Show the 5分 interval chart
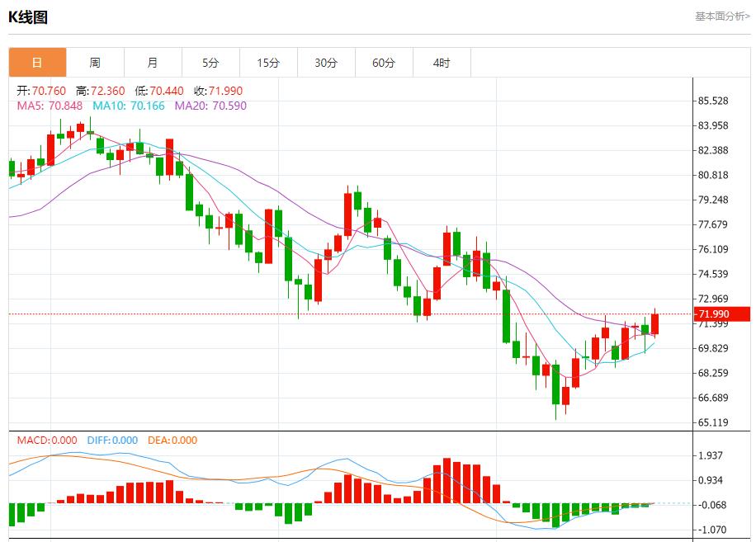The width and height of the screenshot is (756, 542). point(210,63)
